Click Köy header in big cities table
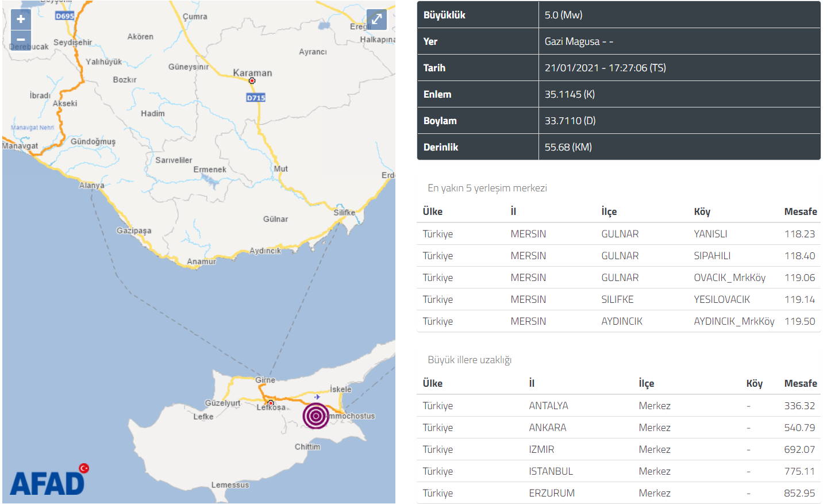This screenshot has height=504, width=831. (754, 383)
